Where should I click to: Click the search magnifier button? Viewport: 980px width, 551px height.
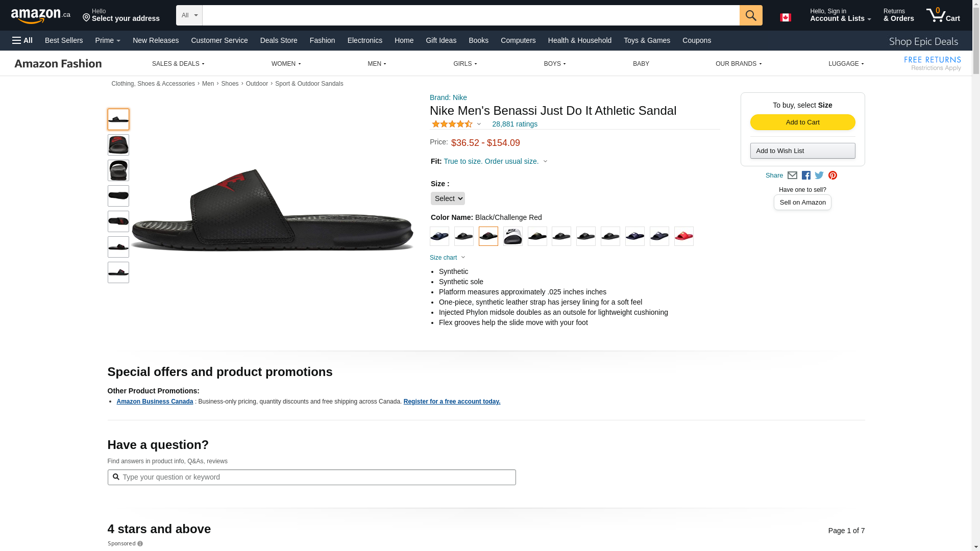pos(750,15)
